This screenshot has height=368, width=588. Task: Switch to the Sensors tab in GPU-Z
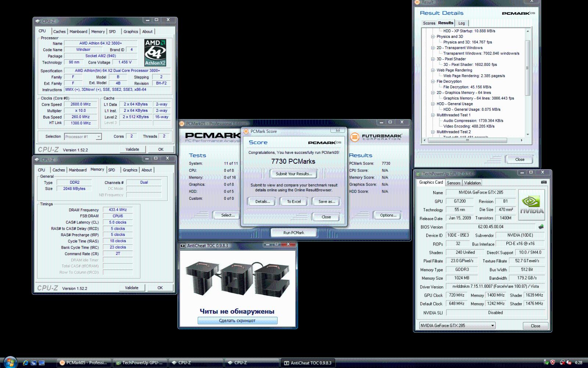click(x=453, y=183)
